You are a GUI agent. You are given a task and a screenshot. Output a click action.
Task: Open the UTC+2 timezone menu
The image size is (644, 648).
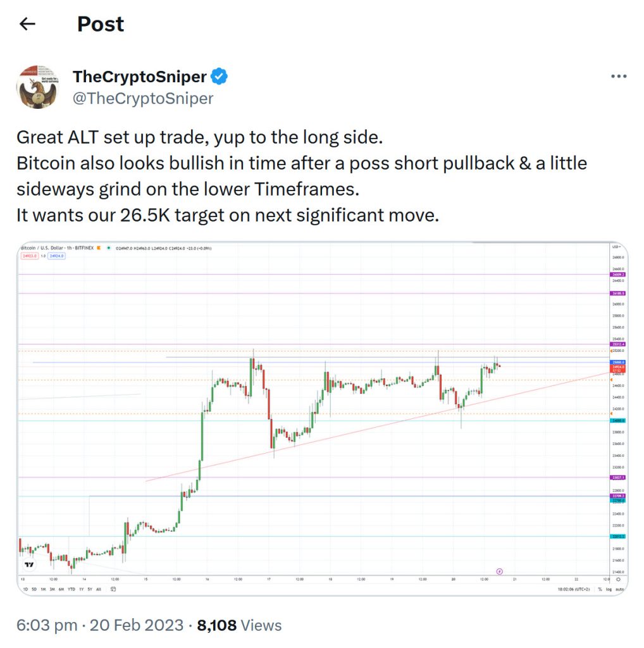coord(573,589)
